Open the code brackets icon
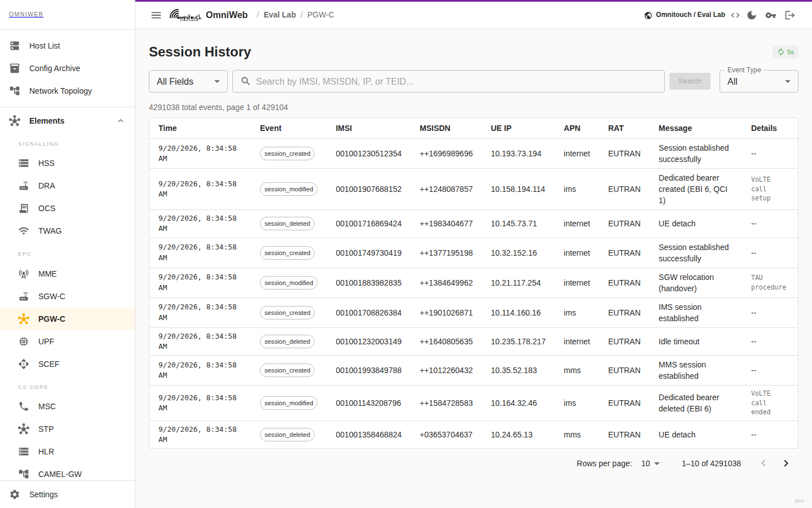Screen dimensions: 812x508 click(x=735, y=15)
